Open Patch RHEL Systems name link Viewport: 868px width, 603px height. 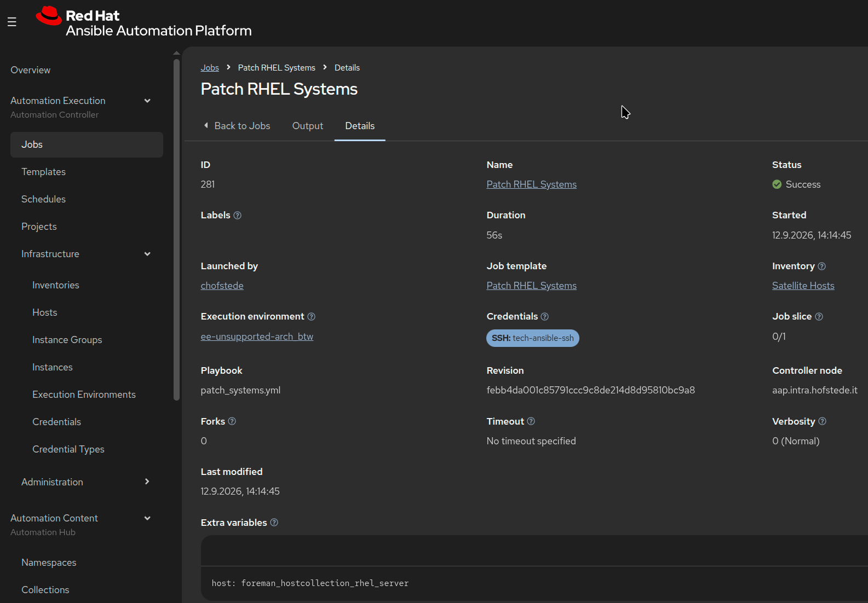[x=531, y=184]
